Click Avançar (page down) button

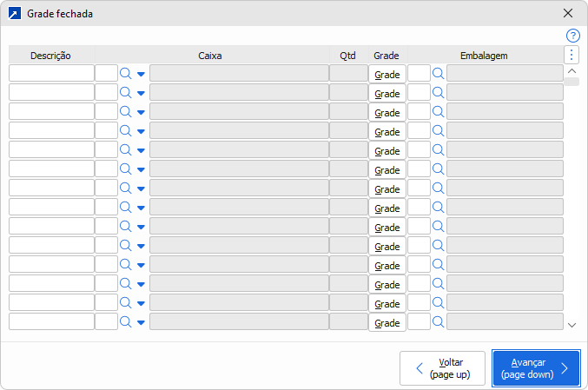(536, 368)
